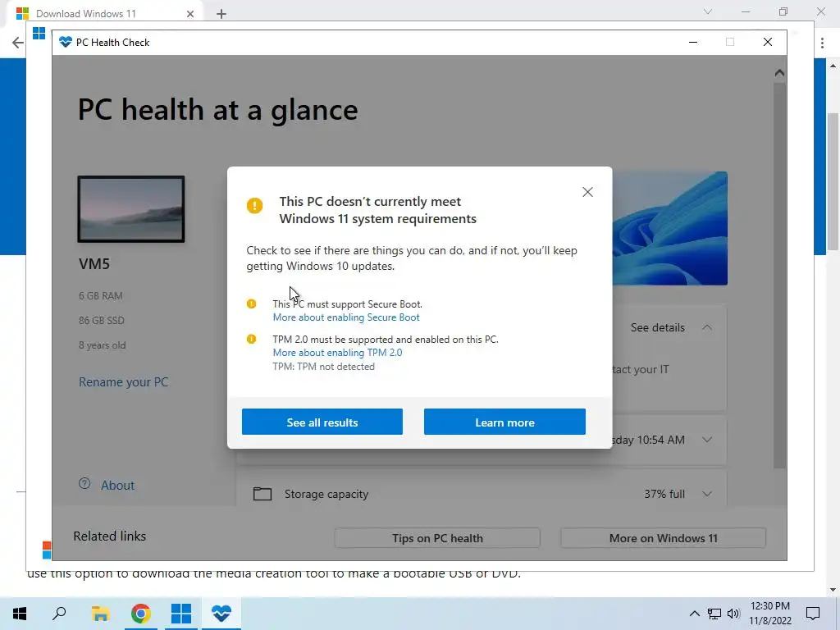The width and height of the screenshot is (840, 630).
Task: Open the About link
Action: click(118, 486)
